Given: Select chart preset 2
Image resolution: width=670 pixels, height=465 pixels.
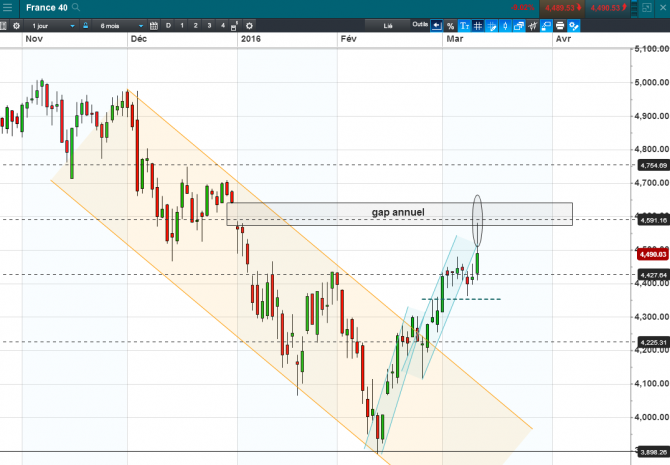Looking at the screenshot, I should [x=196, y=26].
